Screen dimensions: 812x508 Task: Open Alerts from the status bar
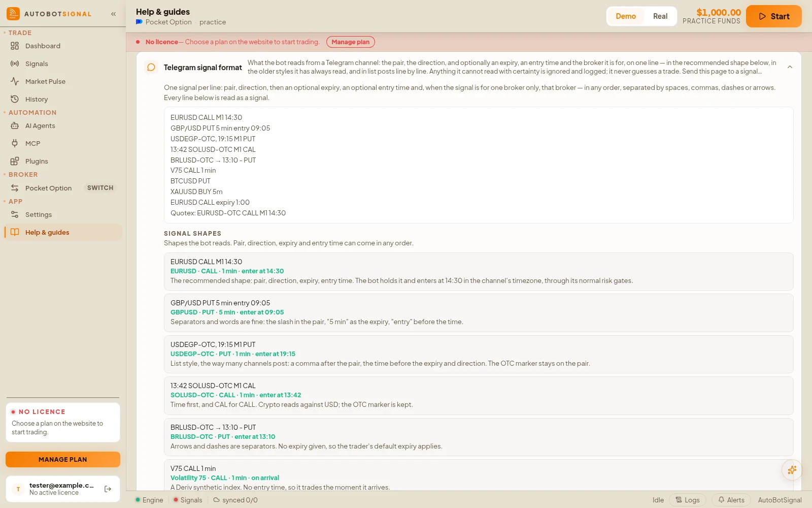[x=731, y=500]
